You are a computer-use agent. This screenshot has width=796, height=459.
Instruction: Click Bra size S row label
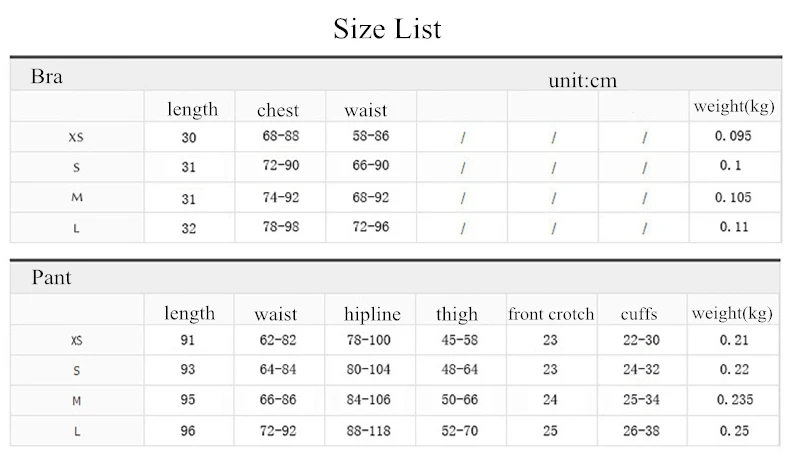[x=76, y=168]
